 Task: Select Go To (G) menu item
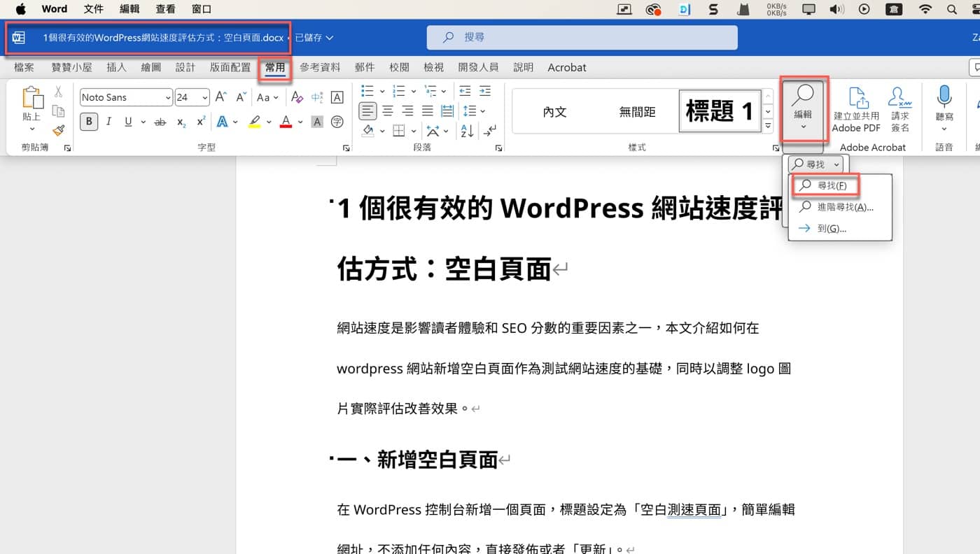tap(840, 229)
